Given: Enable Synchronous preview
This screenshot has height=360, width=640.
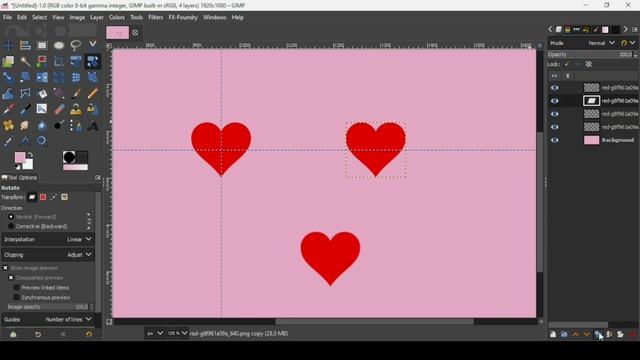Looking at the screenshot, I should 17,298.
